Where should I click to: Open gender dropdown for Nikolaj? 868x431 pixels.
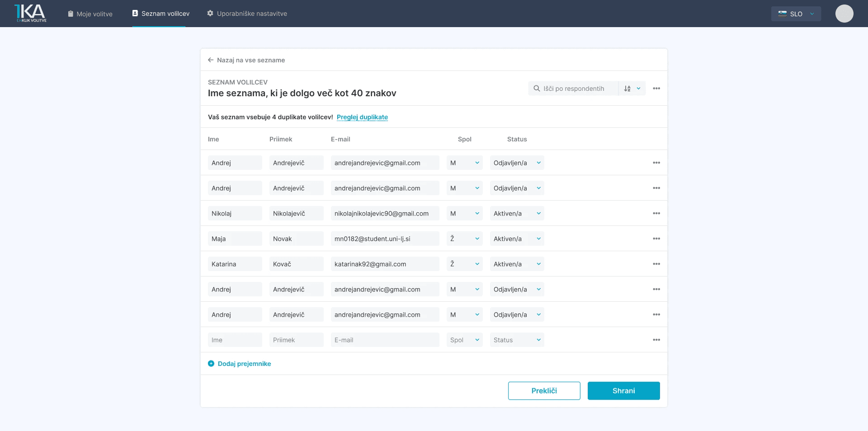(465, 213)
